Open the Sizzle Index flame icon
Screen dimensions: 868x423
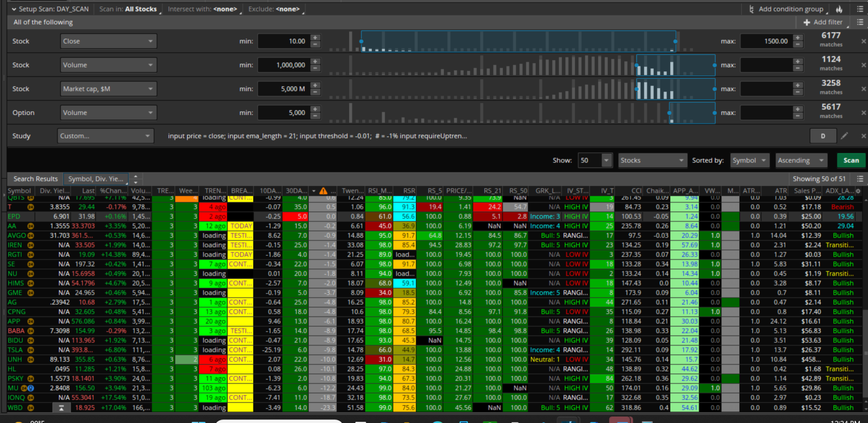tap(839, 9)
